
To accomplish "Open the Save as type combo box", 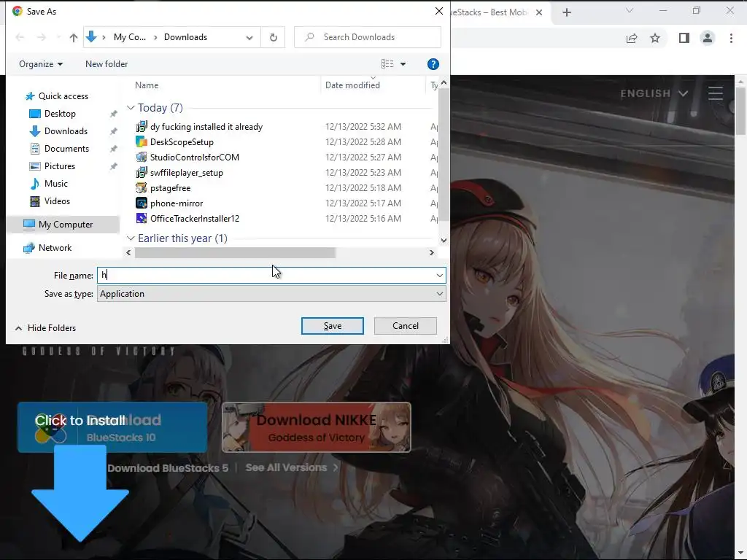I will (x=271, y=294).
